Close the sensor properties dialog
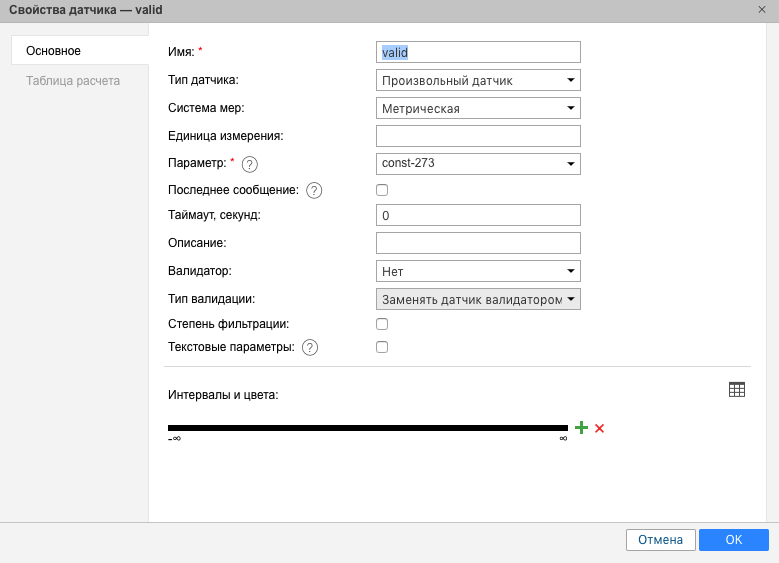This screenshot has height=563, width=779. click(x=762, y=9)
